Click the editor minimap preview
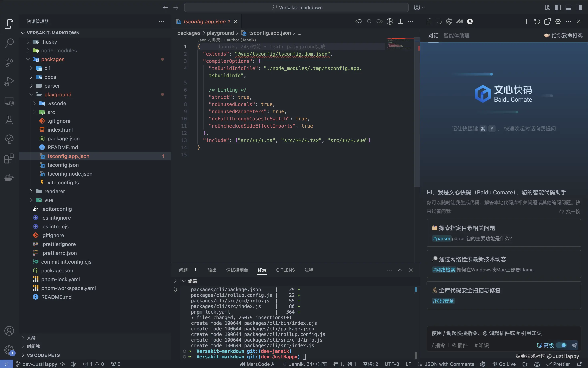Viewport: 588px width, 368px height. [x=399, y=43]
